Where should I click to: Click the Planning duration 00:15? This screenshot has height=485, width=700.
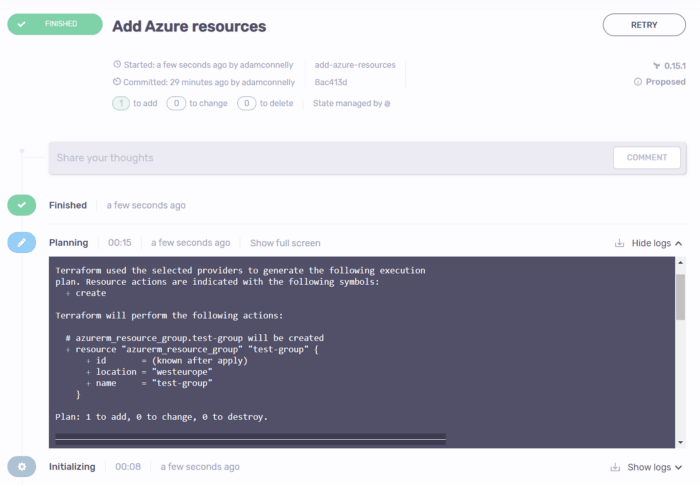click(120, 243)
